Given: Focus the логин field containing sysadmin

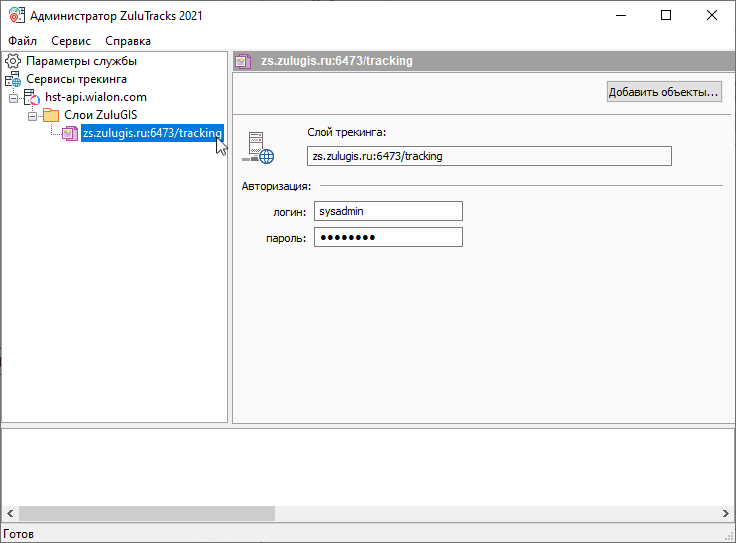Looking at the screenshot, I should 388,211.
